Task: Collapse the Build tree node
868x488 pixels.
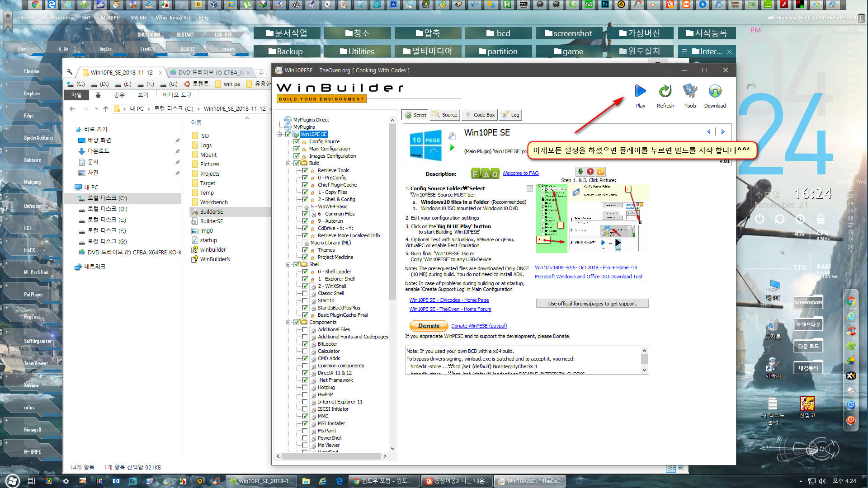Action: (x=288, y=163)
